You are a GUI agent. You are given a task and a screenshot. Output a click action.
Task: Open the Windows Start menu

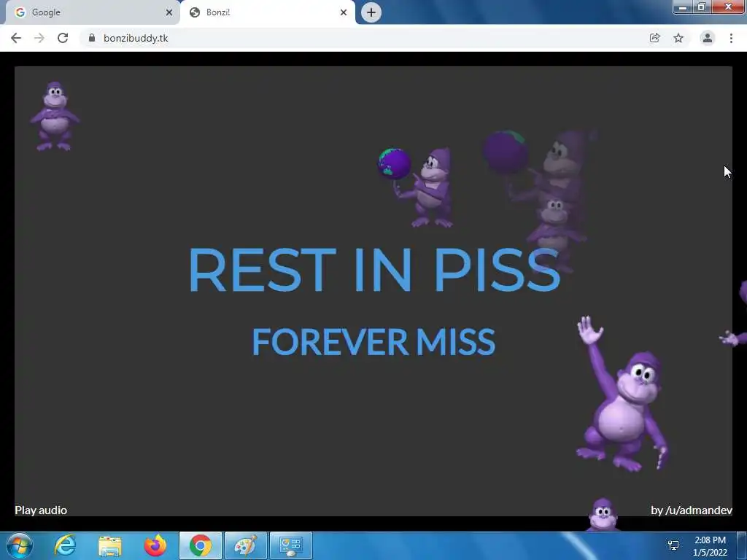click(x=19, y=545)
